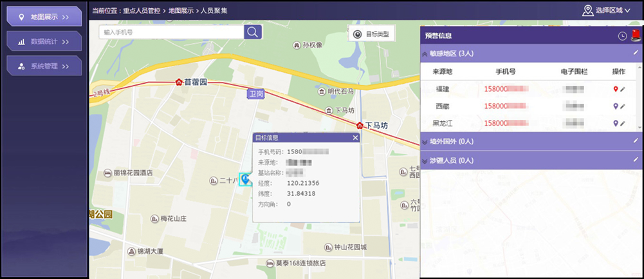Click the blue target marker on map
Screen dimensions: 644x279
245,180
